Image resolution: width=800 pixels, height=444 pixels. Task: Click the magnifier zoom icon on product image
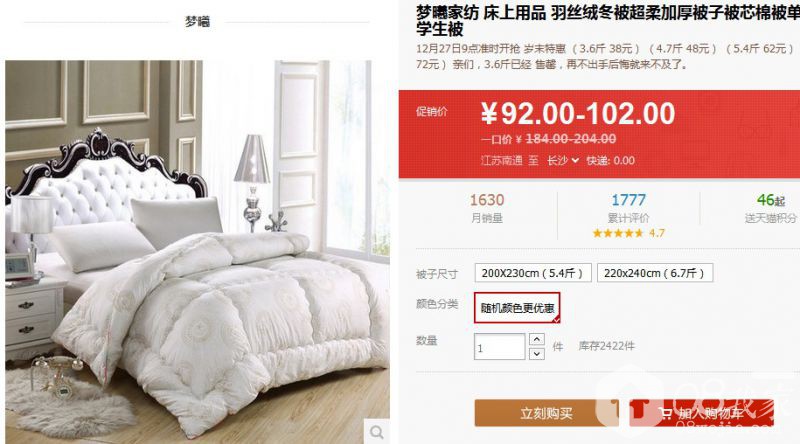coord(377,432)
